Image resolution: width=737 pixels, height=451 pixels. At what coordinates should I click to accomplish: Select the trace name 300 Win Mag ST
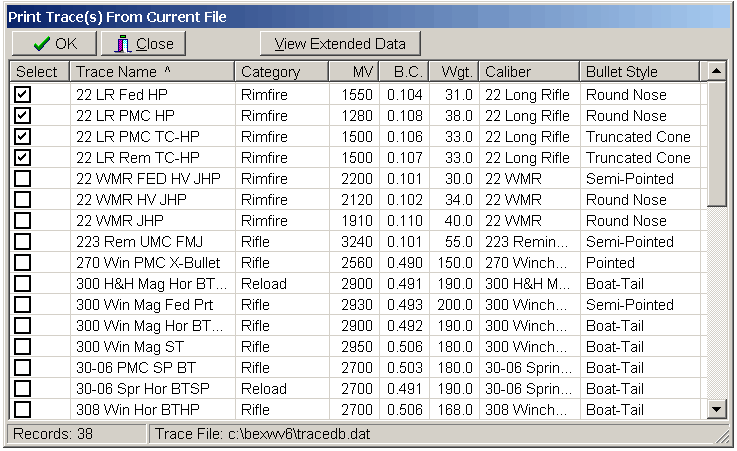[130, 346]
